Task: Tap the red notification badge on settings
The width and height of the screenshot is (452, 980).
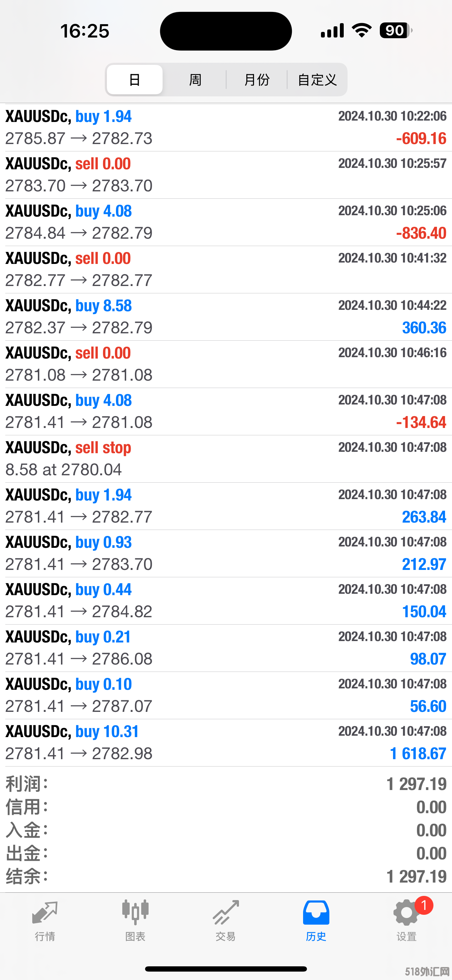Action: pos(424,905)
